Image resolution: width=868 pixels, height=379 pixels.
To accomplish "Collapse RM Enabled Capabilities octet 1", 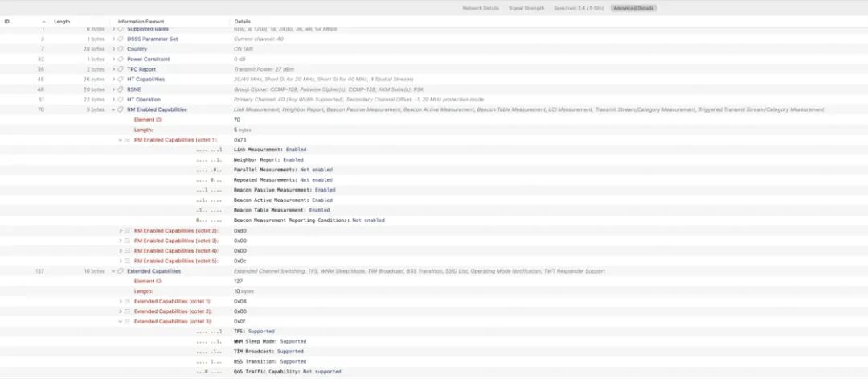I will click(120, 140).
